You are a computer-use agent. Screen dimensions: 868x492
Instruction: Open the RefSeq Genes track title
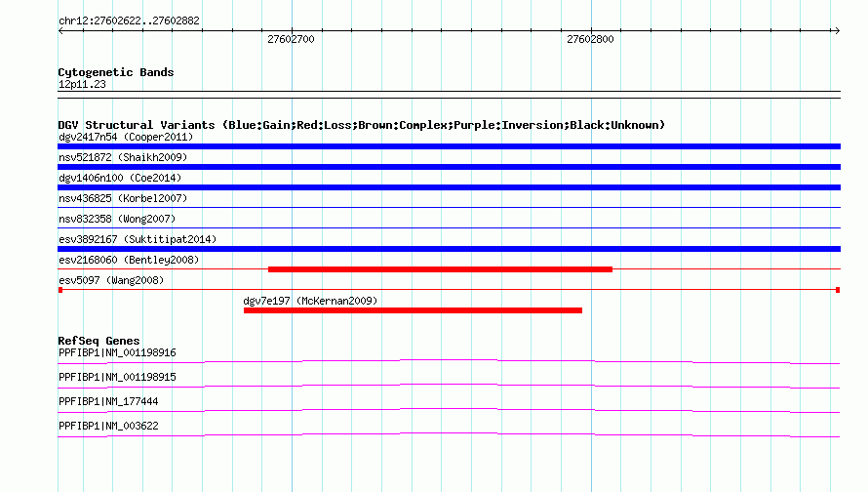[99, 341]
